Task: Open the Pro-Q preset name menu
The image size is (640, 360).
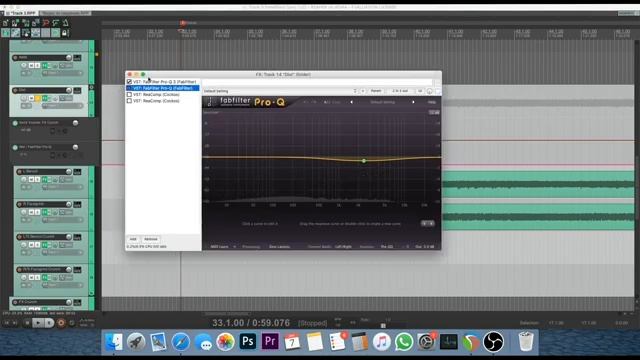Action: [x=382, y=102]
